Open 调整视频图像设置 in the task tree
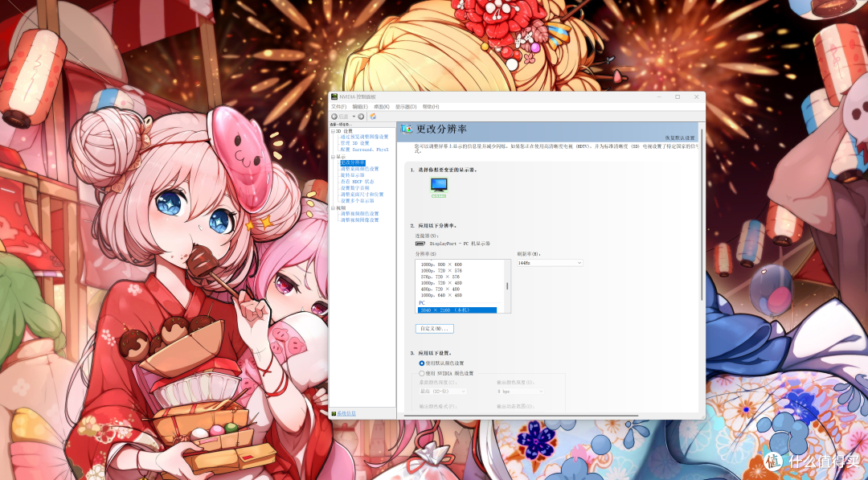 [360, 219]
